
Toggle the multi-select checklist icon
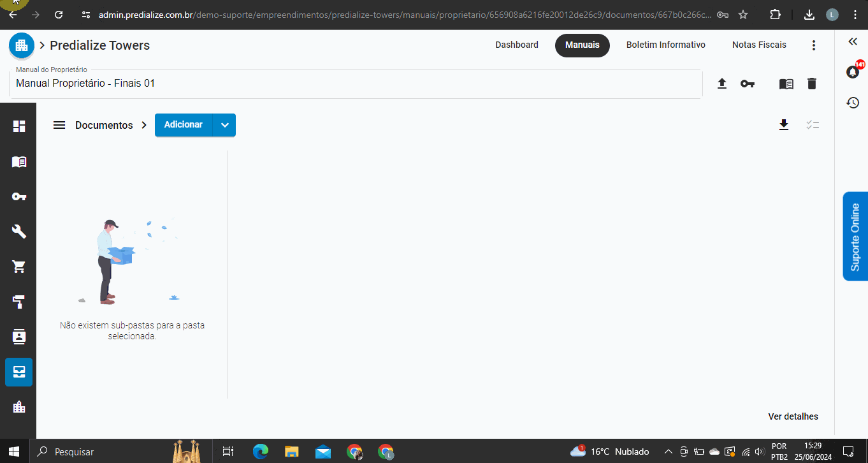pyautogui.click(x=812, y=125)
